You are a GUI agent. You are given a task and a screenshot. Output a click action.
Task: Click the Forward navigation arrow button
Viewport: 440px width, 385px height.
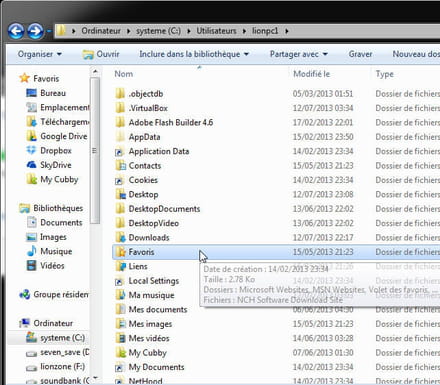coord(35,31)
